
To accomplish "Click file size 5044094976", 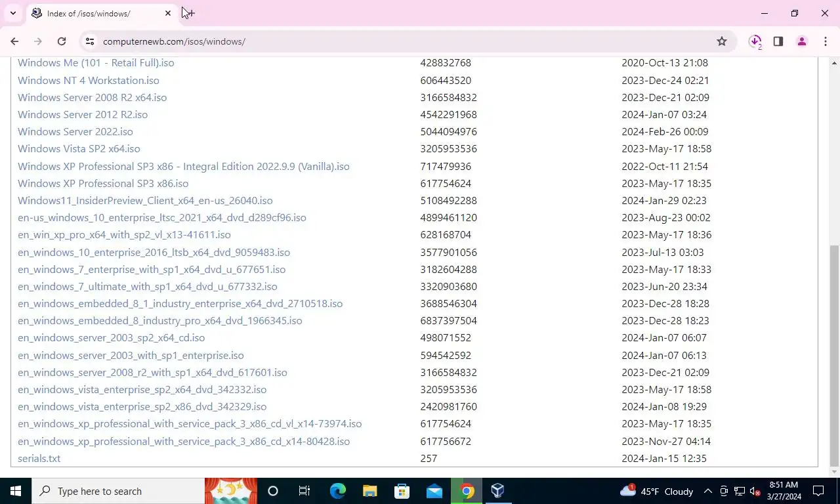I will [449, 132].
